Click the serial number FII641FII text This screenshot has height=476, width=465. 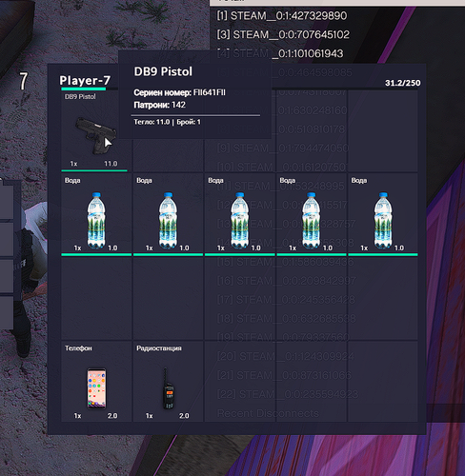click(x=210, y=92)
